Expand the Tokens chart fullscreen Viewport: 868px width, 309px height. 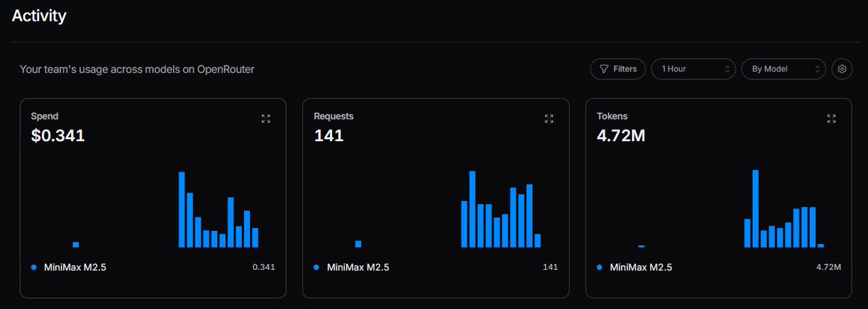(x=832, y=119)
